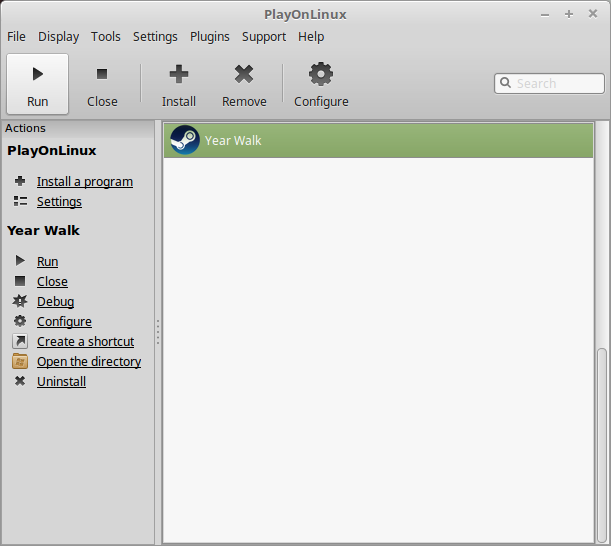611x546 pixels.
Task: Click the Close stop icon in toolbar
Action: pos(102,74)
